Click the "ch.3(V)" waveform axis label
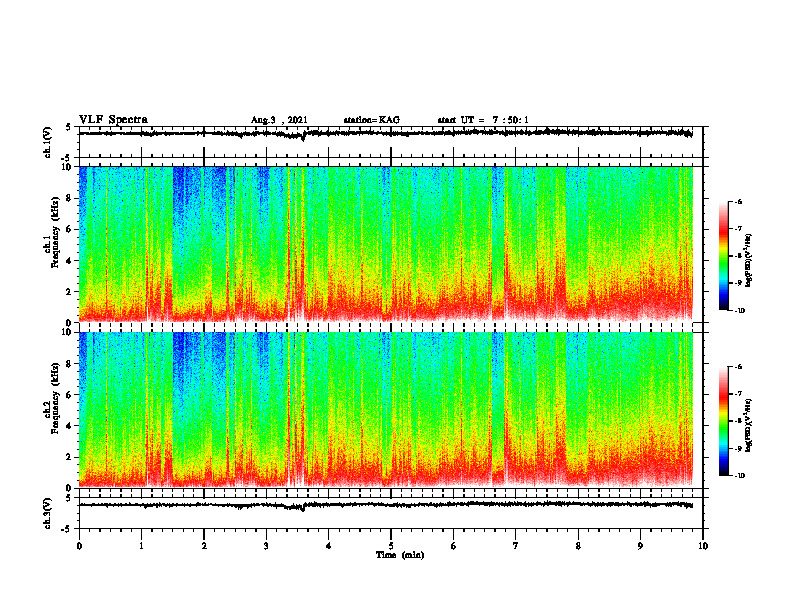Screen dimensions: 792x612 [x=48, y=513]
